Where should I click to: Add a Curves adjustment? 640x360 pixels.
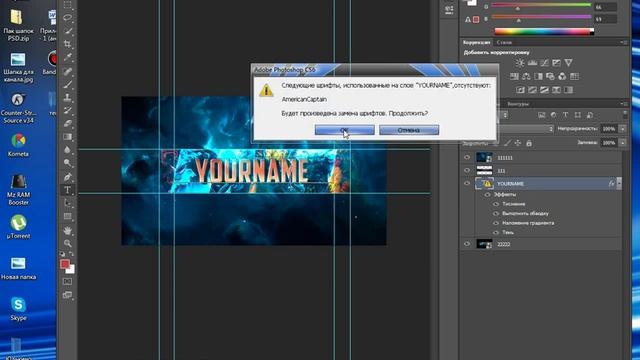pyautogui.click(x=544, y=63)
